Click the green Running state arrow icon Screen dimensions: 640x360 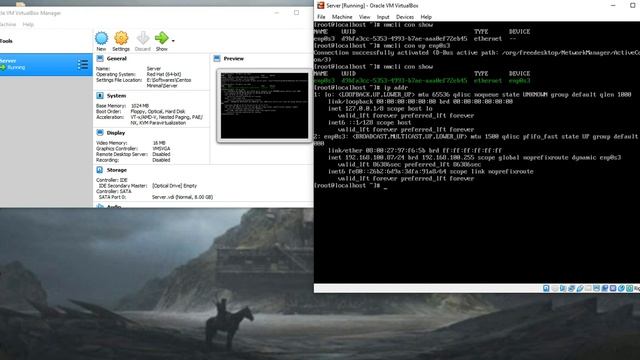coord(3,67)
